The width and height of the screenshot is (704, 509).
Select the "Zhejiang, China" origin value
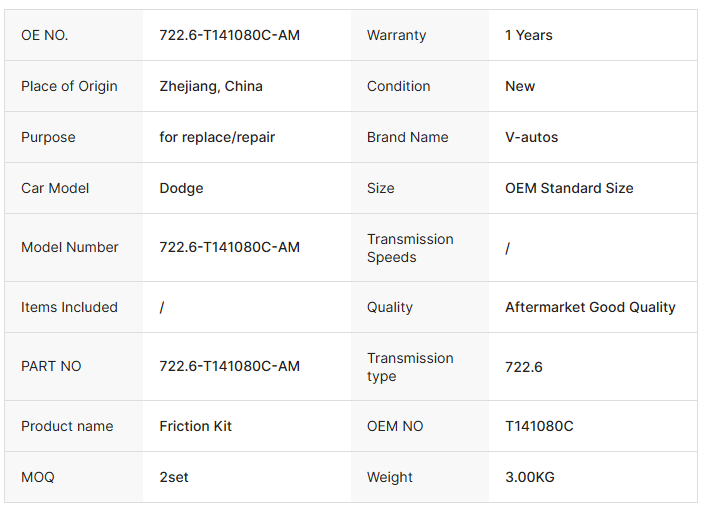tap(211, 86)
